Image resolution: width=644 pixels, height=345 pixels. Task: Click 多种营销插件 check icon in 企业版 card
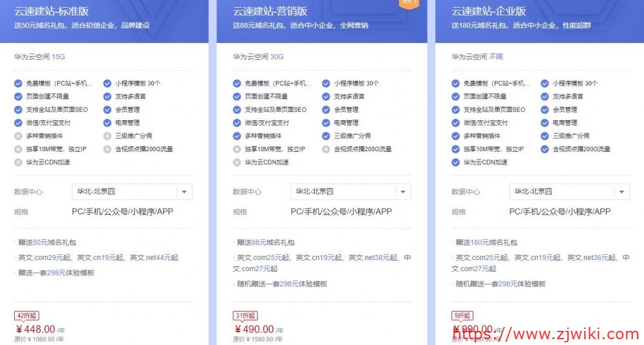point(455,136)
